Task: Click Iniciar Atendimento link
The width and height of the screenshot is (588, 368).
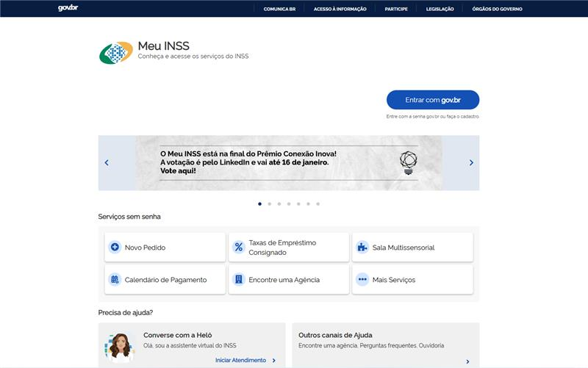Action: 241,360
